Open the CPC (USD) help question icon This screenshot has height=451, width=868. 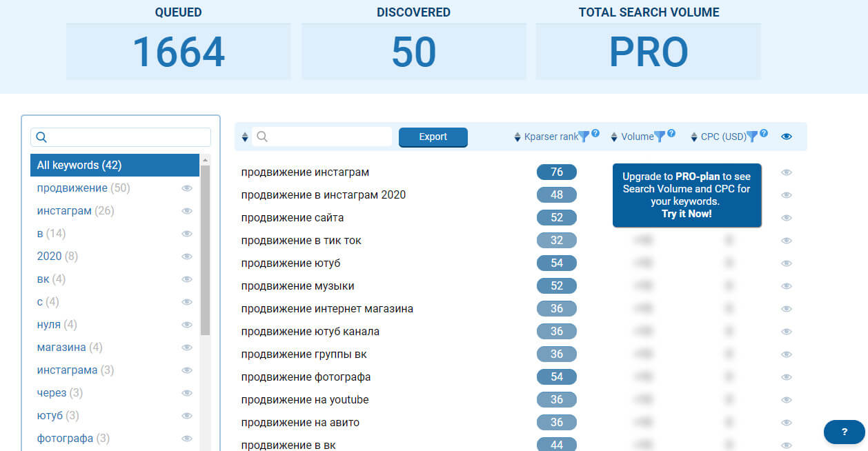[x=764, y=133]
